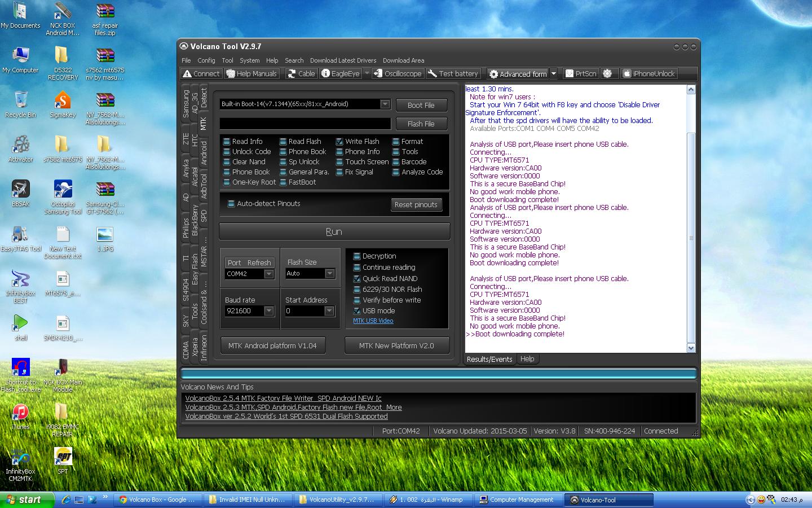Expand the Built-in Boot file dropdown

(385, 104)
